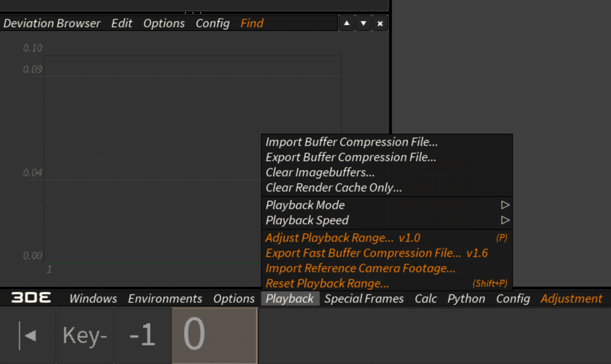Image resolution: width=611 pixels, height=364 pixels.
Task: Close the Deviation Browser panel with the X icon
Action: pos(380,23)
